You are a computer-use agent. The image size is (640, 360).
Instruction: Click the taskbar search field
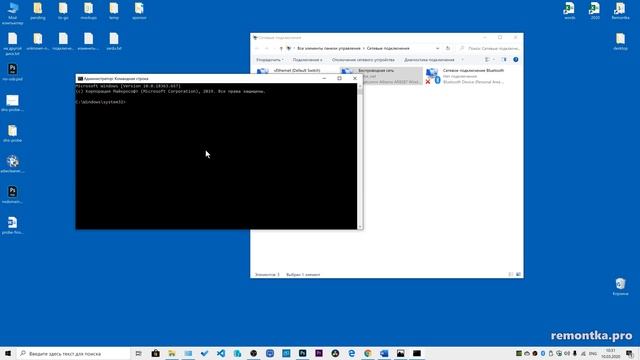pos(73,353)
